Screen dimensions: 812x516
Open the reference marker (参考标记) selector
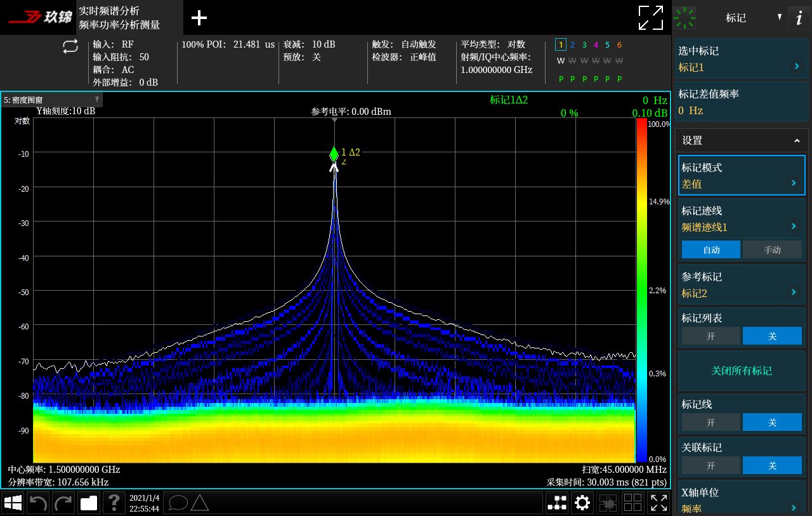pos(742,284)
